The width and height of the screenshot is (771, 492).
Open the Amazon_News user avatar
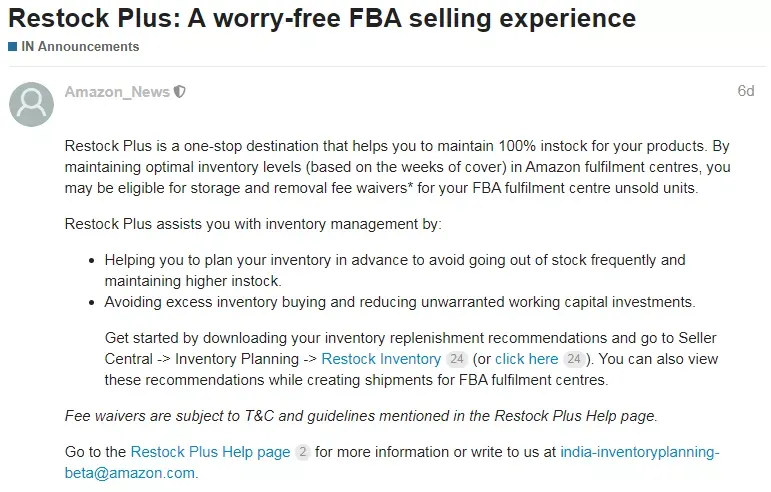click(31, 104)
